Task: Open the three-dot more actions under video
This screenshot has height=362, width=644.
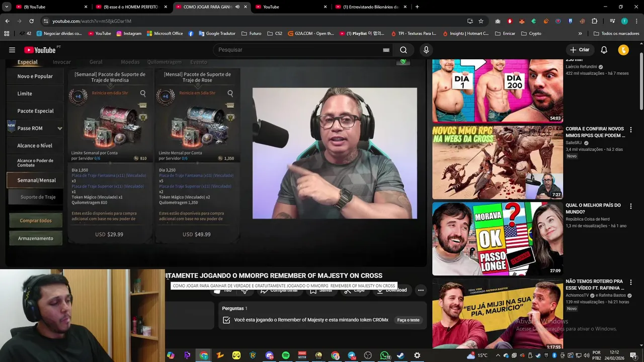Action: coord(421,290)
